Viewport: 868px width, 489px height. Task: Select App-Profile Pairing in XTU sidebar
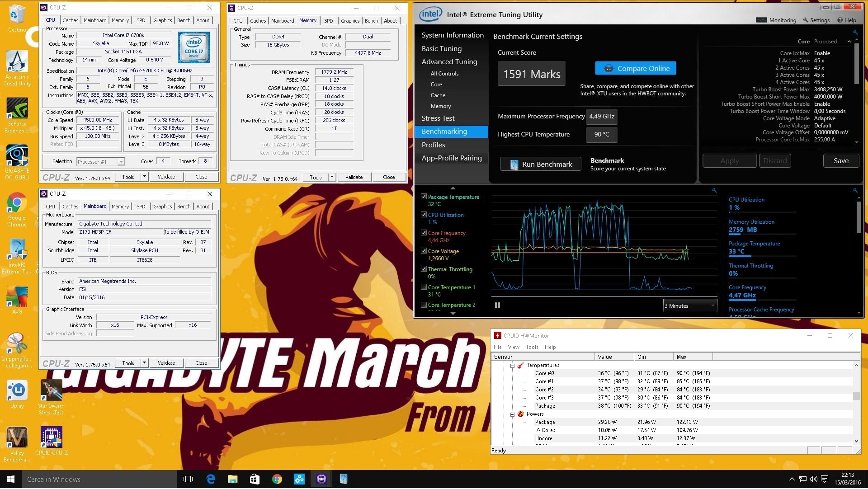[451, 158]
